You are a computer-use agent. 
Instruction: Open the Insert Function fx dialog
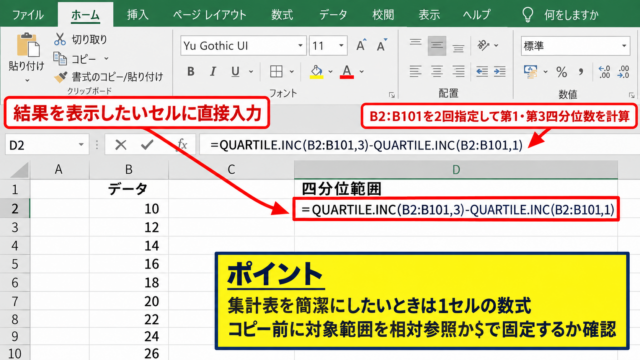(x=182, y=144)
